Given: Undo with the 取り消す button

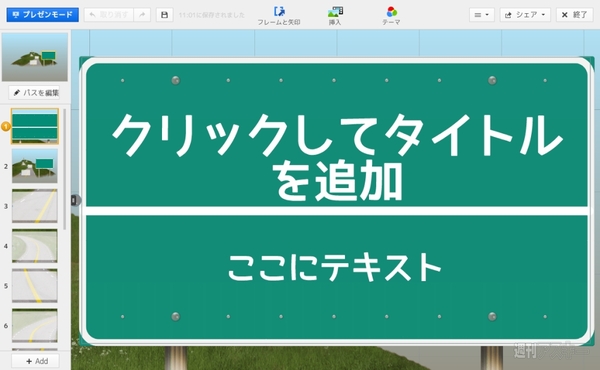Looking at the screenshot, I should point(109,15).
